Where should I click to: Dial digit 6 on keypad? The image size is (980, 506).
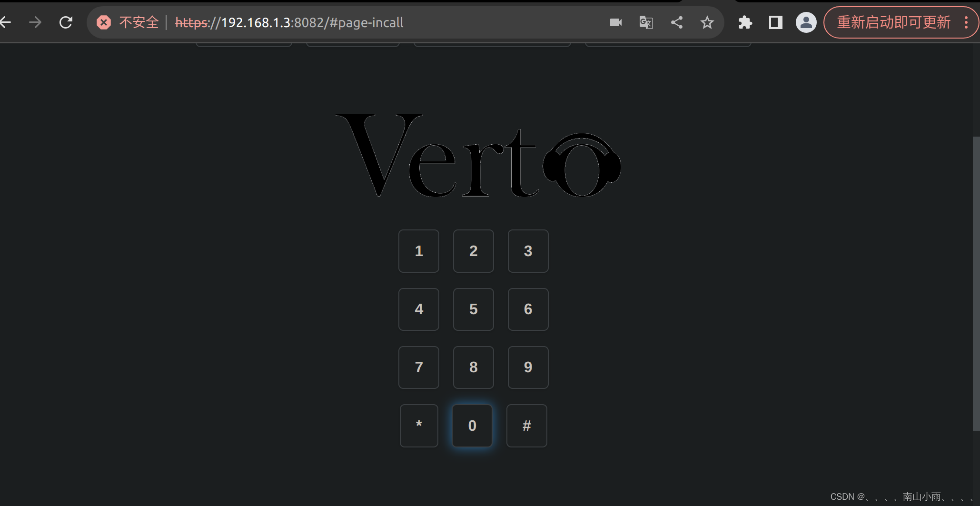pyautogui.click(x=528, y=309)
